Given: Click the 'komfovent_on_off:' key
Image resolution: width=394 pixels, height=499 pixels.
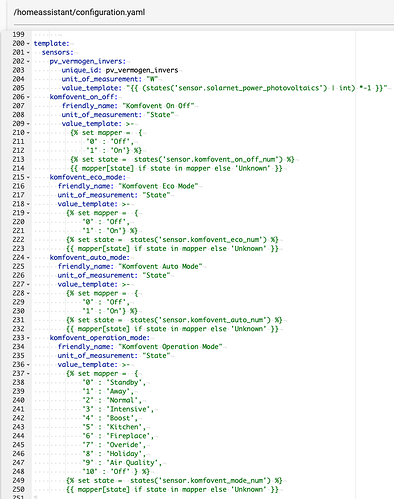Looking at the screenshot, I should point(84,97).
